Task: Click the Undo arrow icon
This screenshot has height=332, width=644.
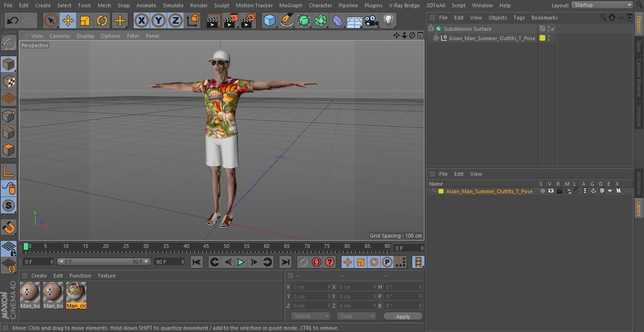Action: 12,21
